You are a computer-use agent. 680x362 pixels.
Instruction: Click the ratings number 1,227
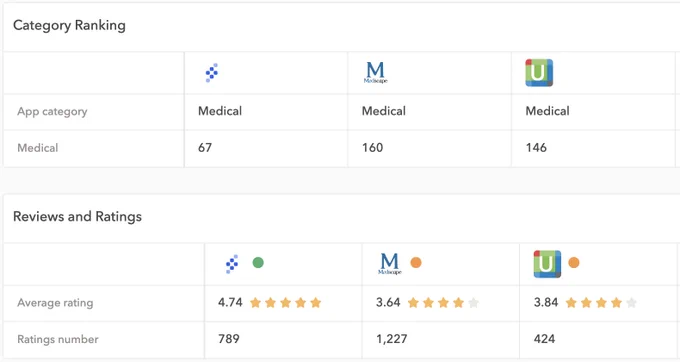pos(392,339)
